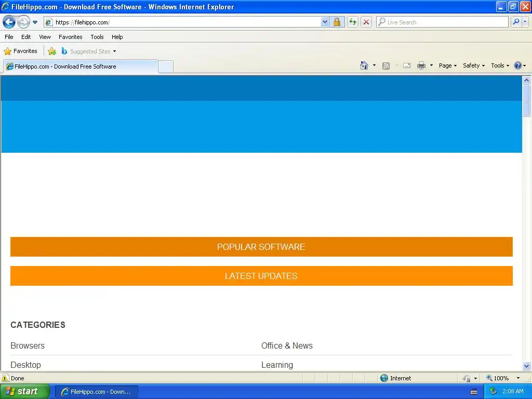Go back with the Back arrow button
The height and width of the screenshot is (399, 532).
click(x=9, y=22)
